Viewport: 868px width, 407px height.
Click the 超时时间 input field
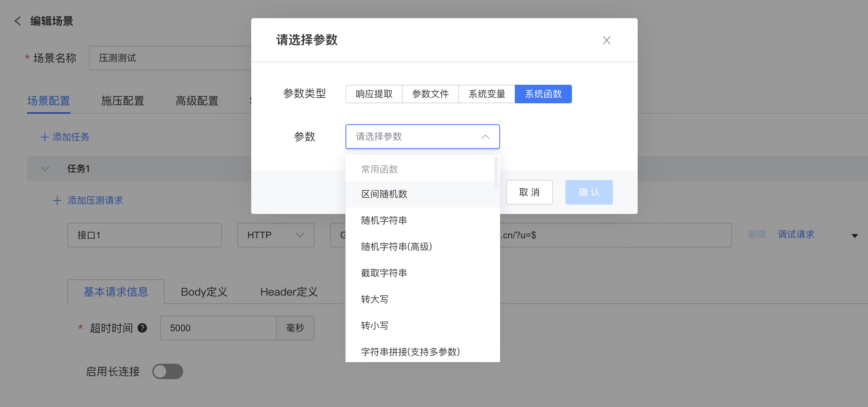coord(218,328)
